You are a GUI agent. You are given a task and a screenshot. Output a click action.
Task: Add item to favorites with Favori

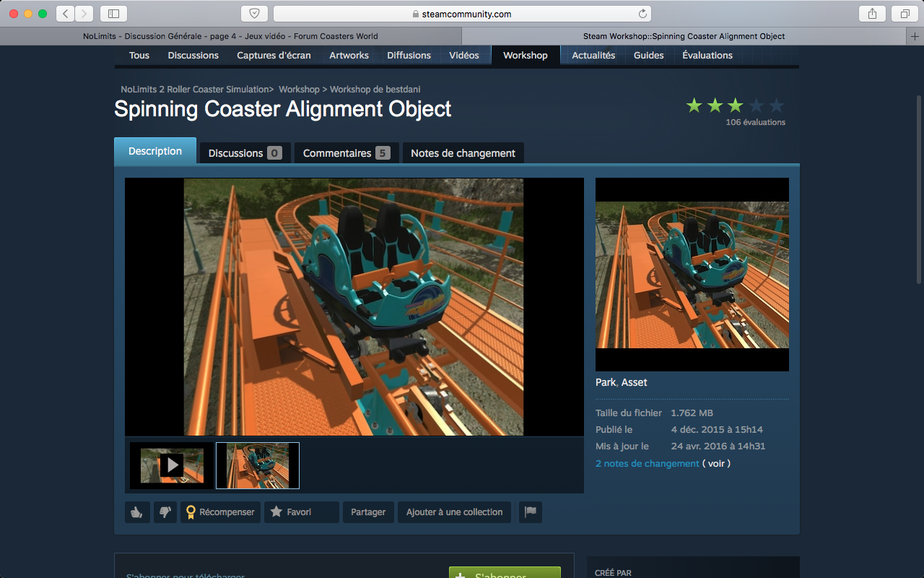pos(302,512)
